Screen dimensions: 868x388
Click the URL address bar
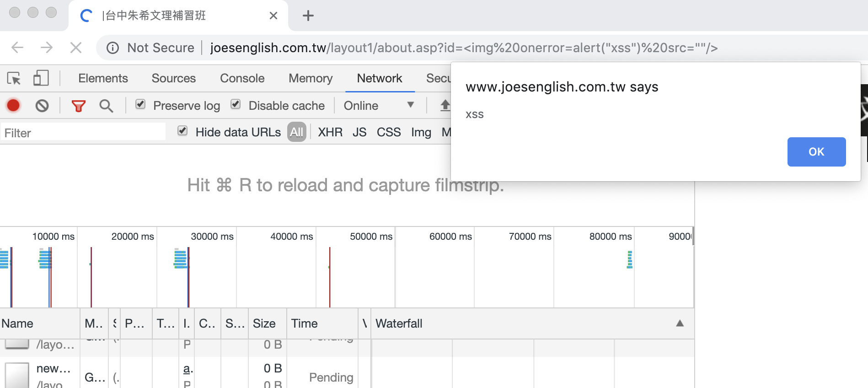point(464,48)
